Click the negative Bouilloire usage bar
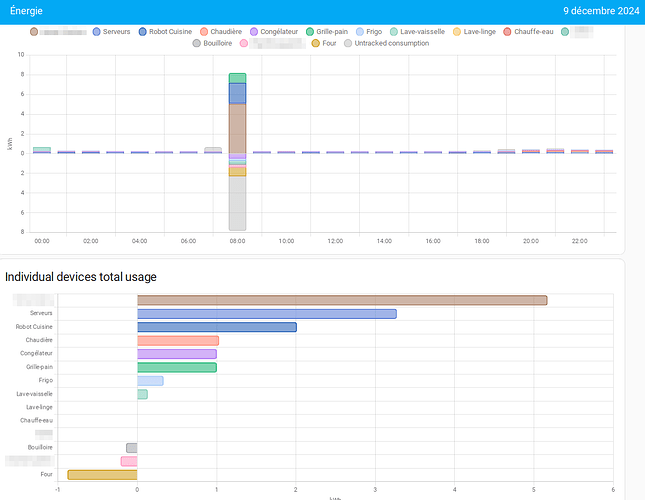This screenshot has width=645, height=500. click(132, 448)
